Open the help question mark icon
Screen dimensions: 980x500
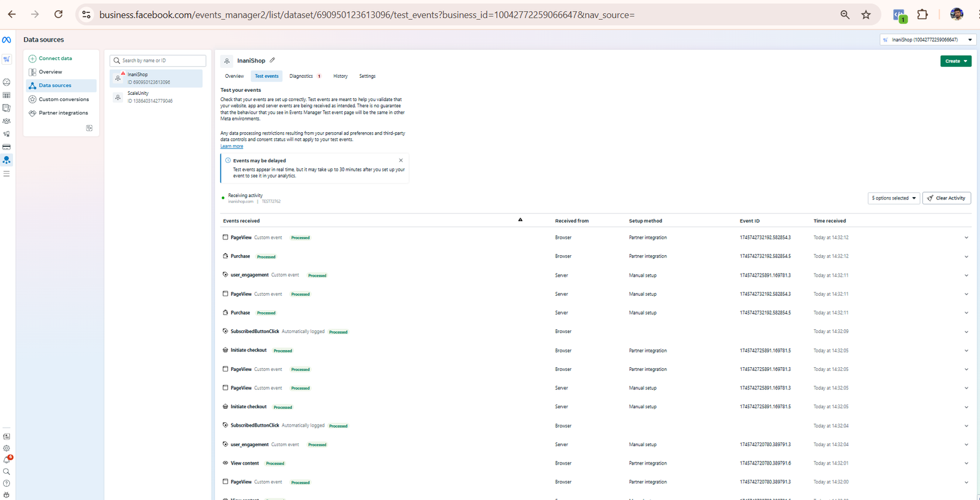click(6, 483)
